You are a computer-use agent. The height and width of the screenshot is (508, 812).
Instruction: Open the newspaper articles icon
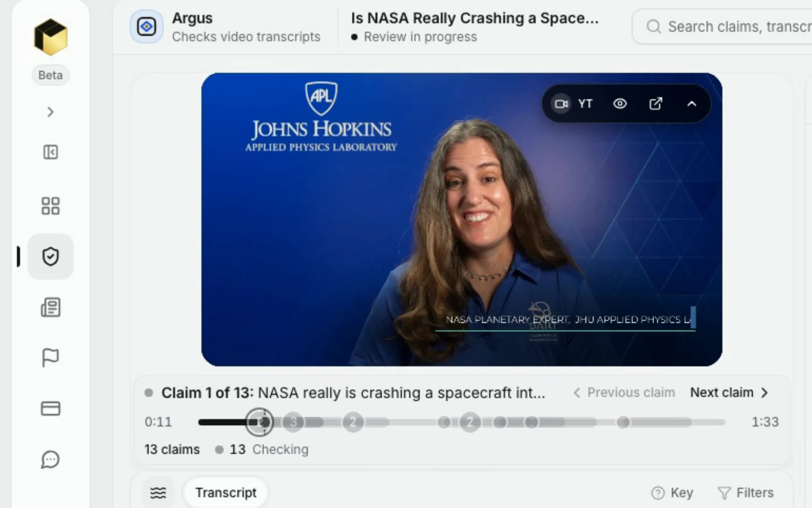coord(51,307)
